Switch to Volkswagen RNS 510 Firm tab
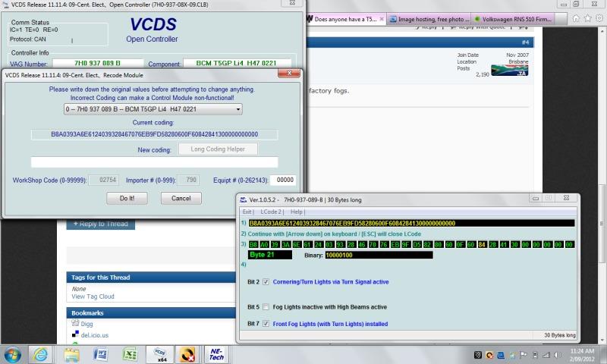Screen dimensions: 607x364 [x=514, y=19]
